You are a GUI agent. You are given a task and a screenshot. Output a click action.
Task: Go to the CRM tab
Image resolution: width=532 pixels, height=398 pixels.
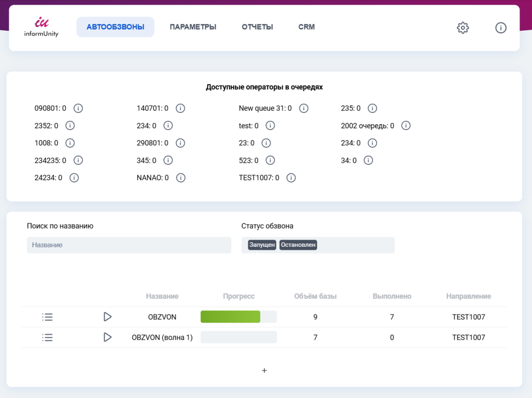(306, 26)
